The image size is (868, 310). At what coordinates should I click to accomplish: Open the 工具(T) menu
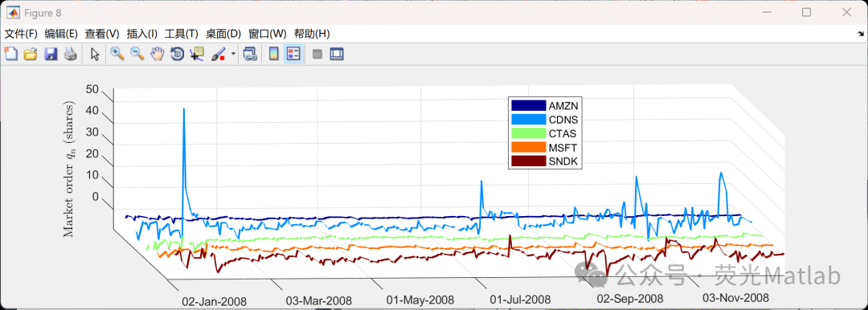182,34
